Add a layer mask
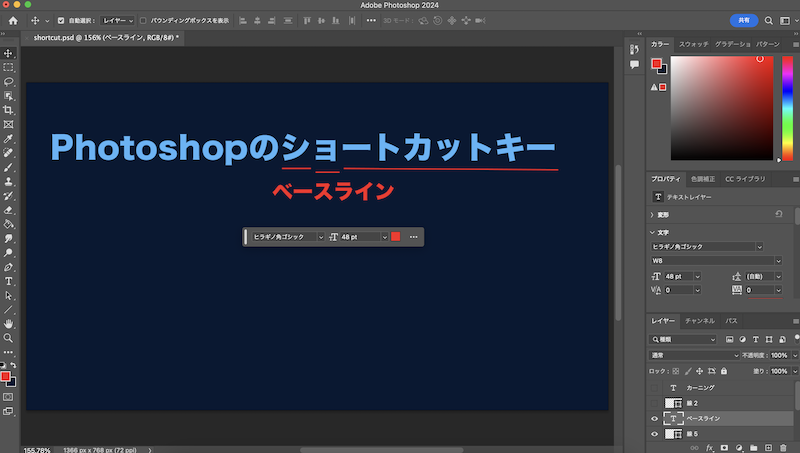The height and width of the screenshot is (453, 800). click(x=724, y=448)
